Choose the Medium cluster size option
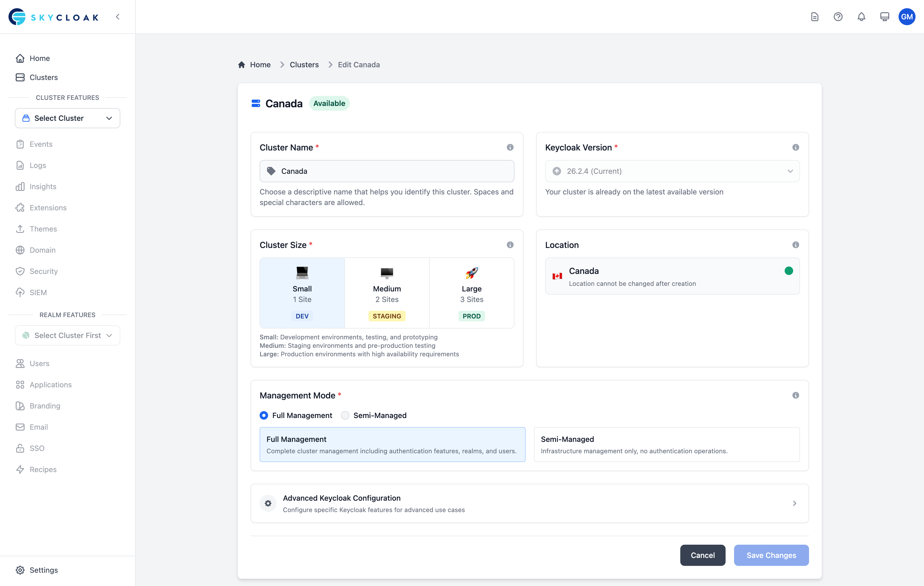 coord(387,293)
